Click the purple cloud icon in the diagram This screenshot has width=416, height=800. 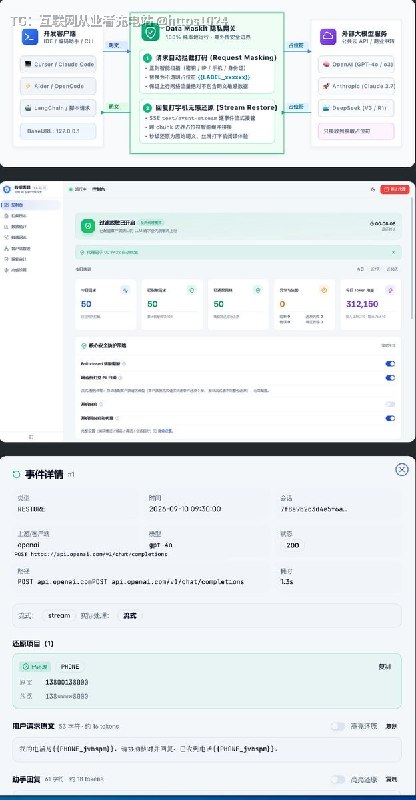coord(328,37)
